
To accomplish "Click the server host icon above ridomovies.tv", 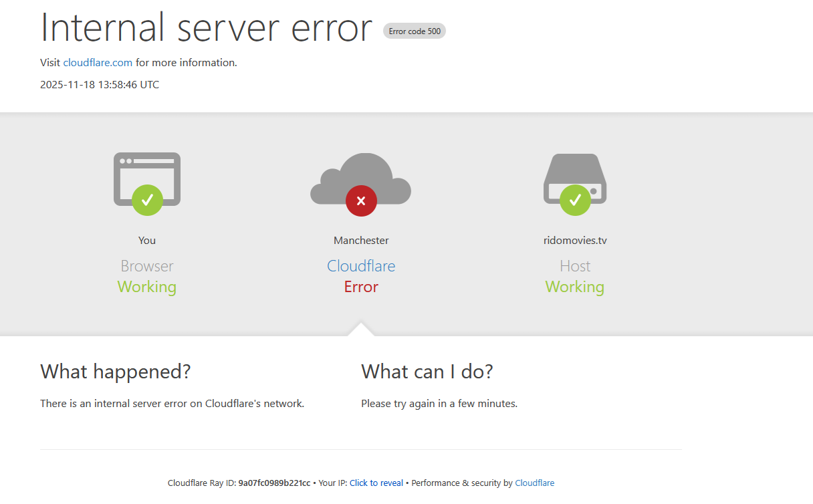I will [x=575, y=179].
